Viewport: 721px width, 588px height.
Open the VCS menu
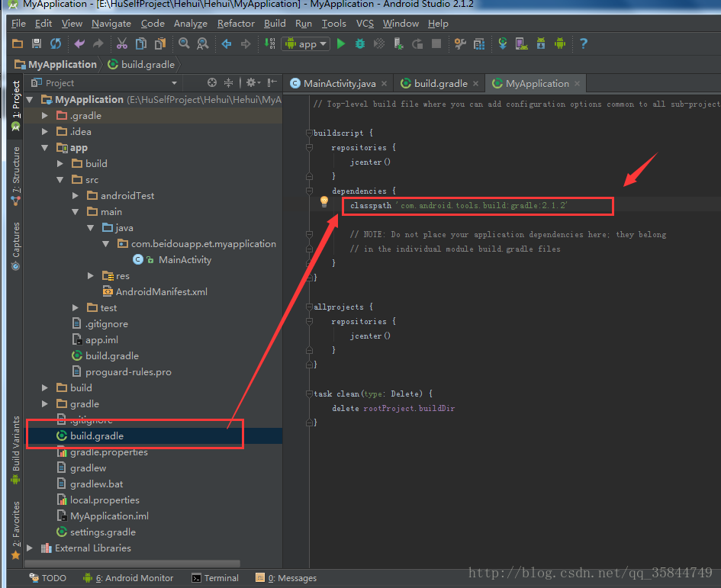click(x=365, y=24)
